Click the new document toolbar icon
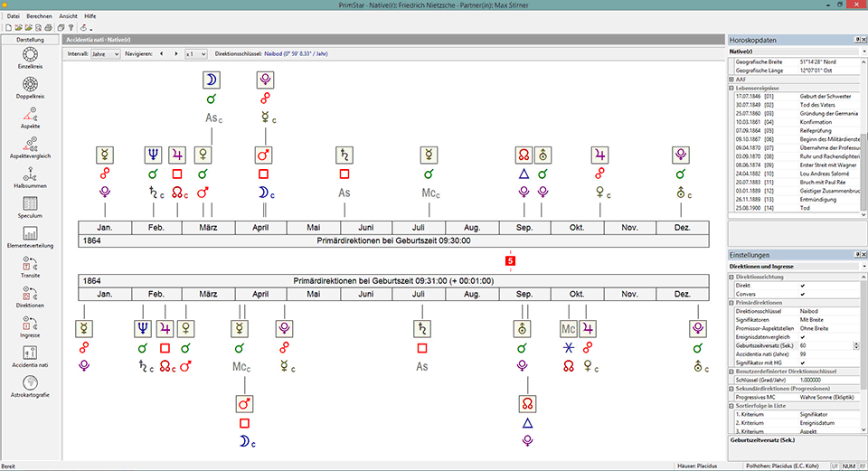Screen dimensions: 868x471 point(8,28)
